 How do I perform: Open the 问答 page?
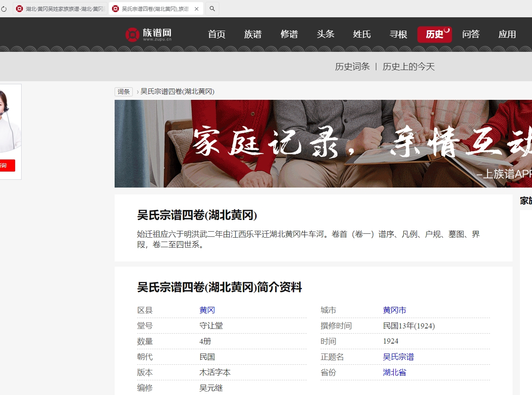471,35
